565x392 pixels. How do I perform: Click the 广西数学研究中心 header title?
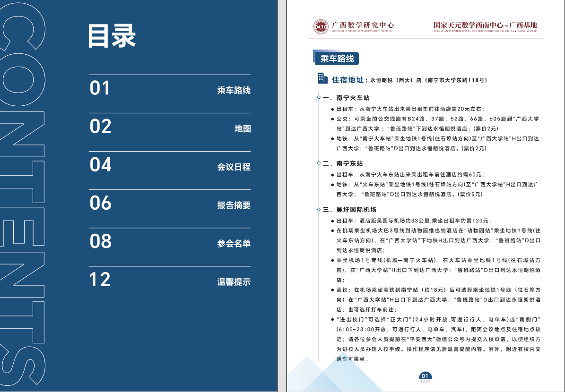363,25
